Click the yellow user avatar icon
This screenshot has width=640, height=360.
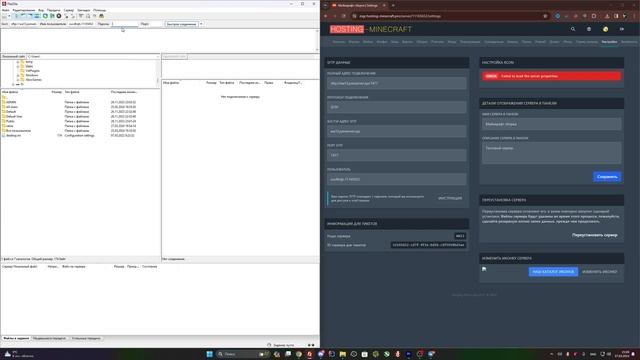point(605,29)
